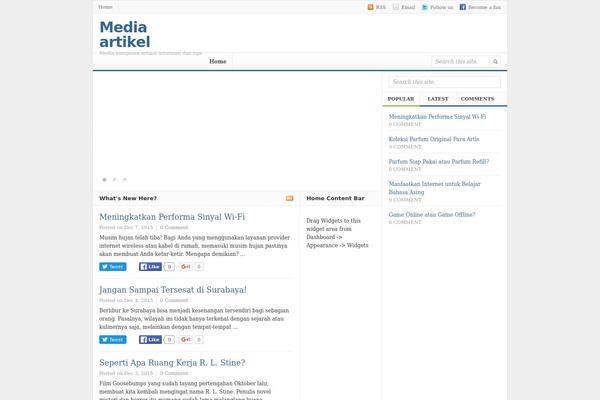The height and width of the screenshot is (400, 600).
Task: Switch to the Latest tab in sidebar
Action: [x=438, y=99]
